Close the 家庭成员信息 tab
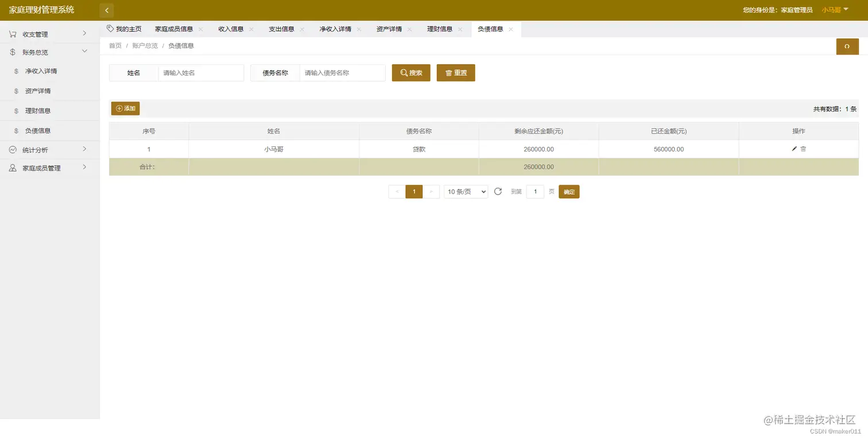868x438 pixels. [200, 29]
